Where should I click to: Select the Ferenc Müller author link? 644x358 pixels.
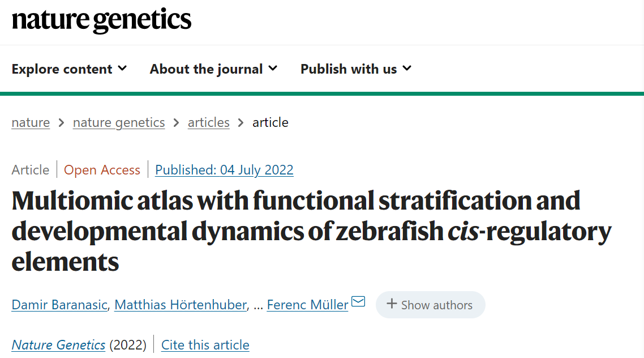pos(307,305)
